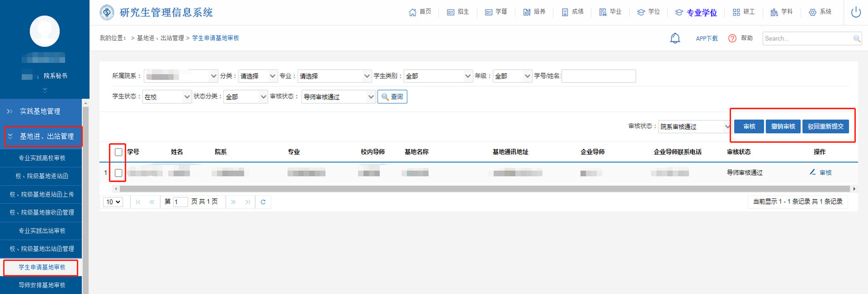Image resolution: width=868 pixels, height=294 pixels.
Task: Toggle the select-all header checkbox
Action: 118,152
